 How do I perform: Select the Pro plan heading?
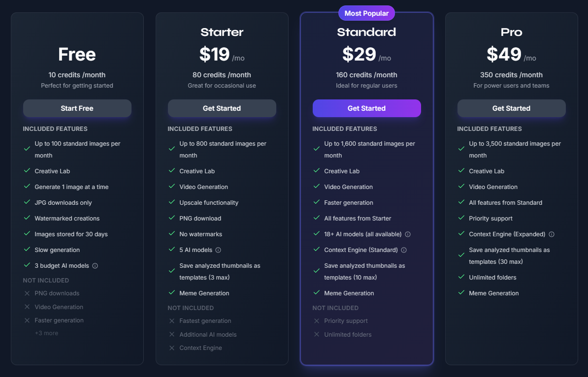click(x=512, y=32)
